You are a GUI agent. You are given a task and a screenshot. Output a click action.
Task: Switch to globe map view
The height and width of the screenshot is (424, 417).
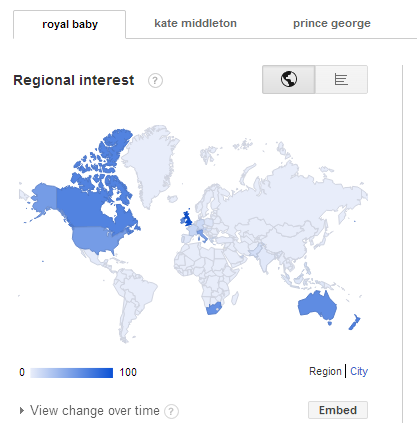click(x=288, y=79)
